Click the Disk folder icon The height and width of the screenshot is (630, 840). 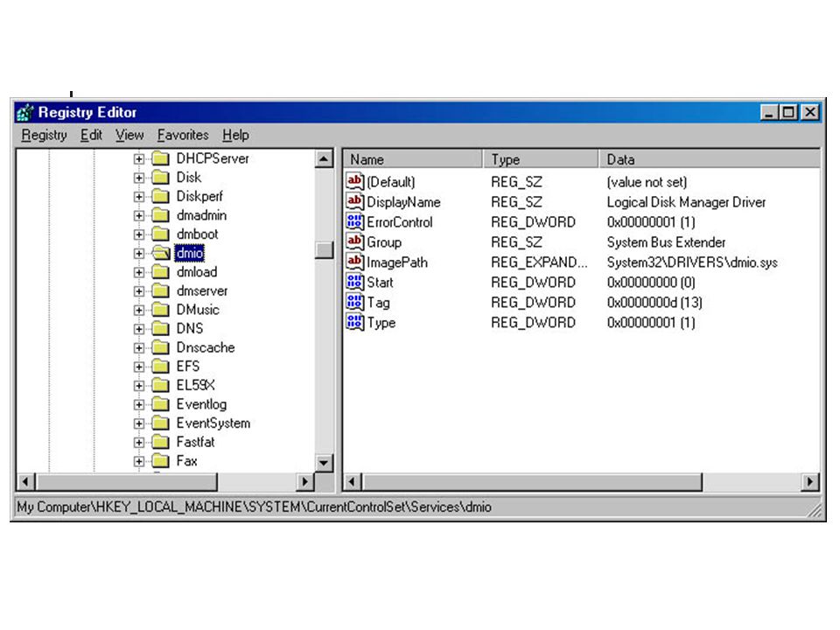click(x=160, y=178)
